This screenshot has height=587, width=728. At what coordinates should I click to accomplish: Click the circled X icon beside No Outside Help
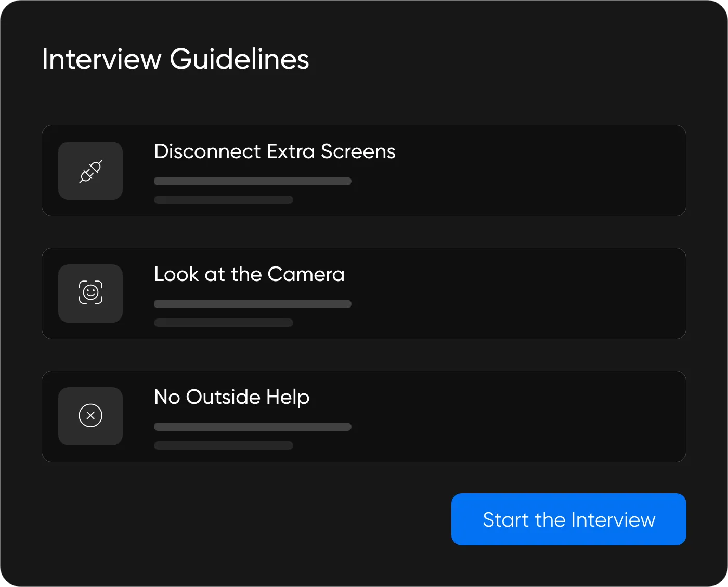90,416
